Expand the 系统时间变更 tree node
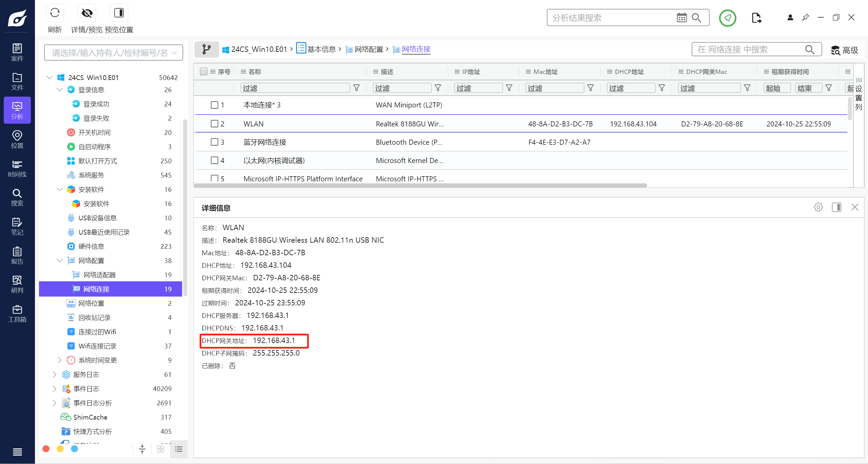 [x=60, y=360]
